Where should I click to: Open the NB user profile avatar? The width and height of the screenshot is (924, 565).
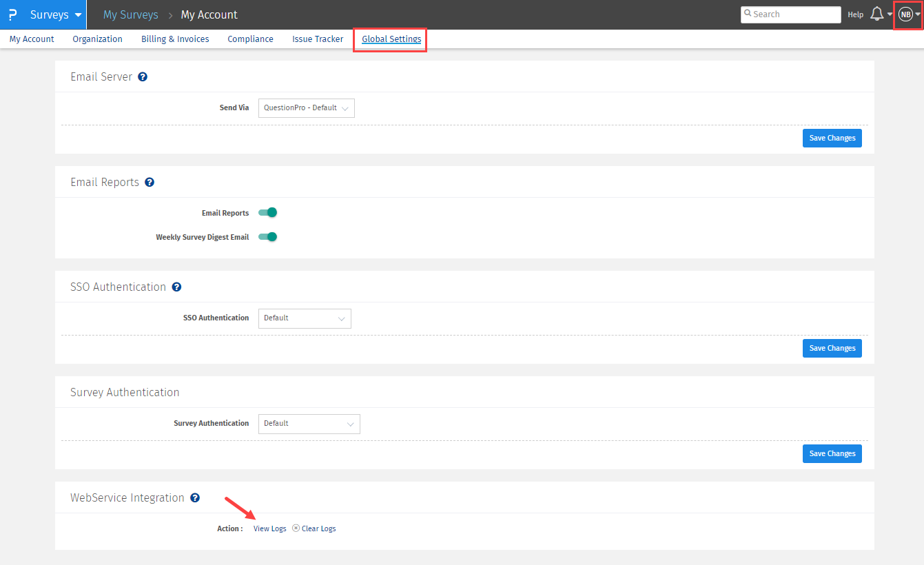coord(905,14)
